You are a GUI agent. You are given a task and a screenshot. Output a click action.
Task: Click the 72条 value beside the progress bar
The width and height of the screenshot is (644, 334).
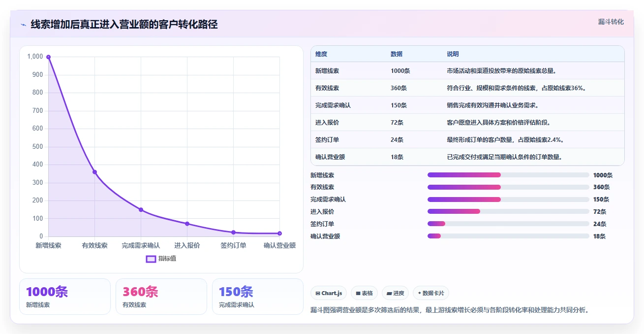coord(600,212)
